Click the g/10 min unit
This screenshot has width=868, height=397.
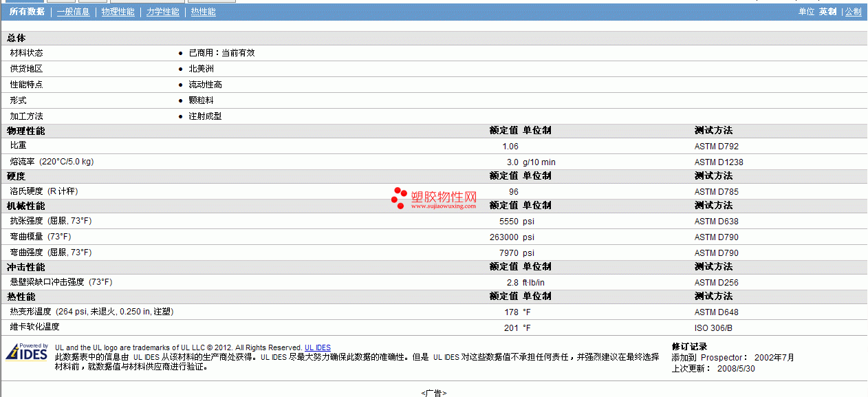(x=539, y=162)
